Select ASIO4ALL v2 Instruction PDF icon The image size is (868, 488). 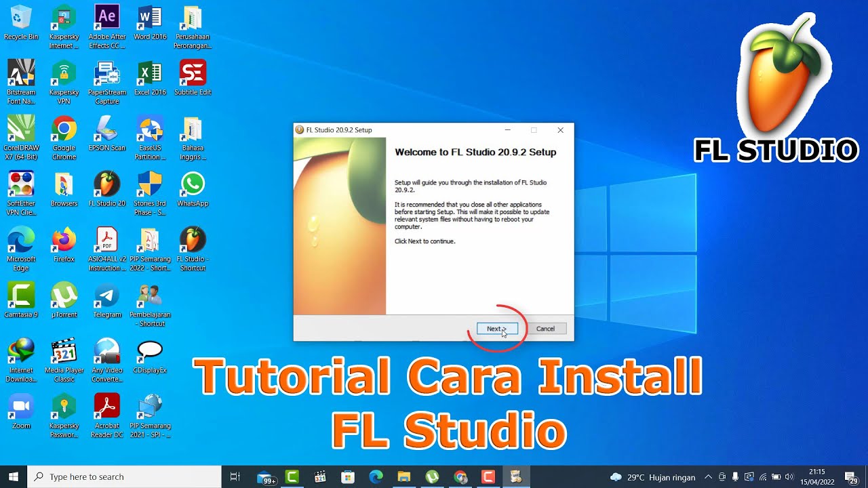coord(107,249)
